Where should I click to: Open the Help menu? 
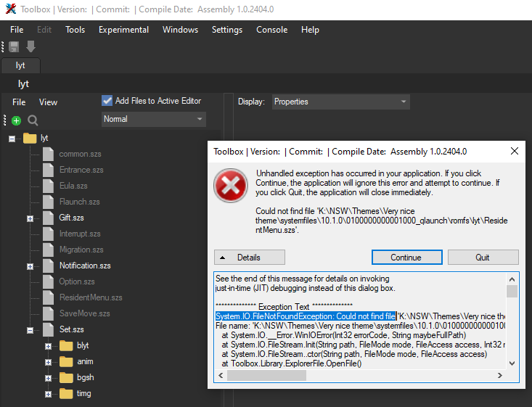pos(310,30)
